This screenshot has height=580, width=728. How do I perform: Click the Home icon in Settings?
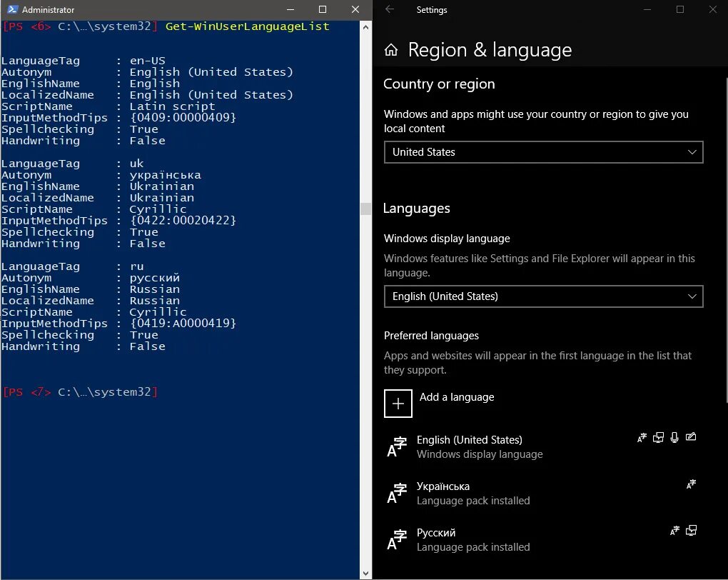[391, 50]
